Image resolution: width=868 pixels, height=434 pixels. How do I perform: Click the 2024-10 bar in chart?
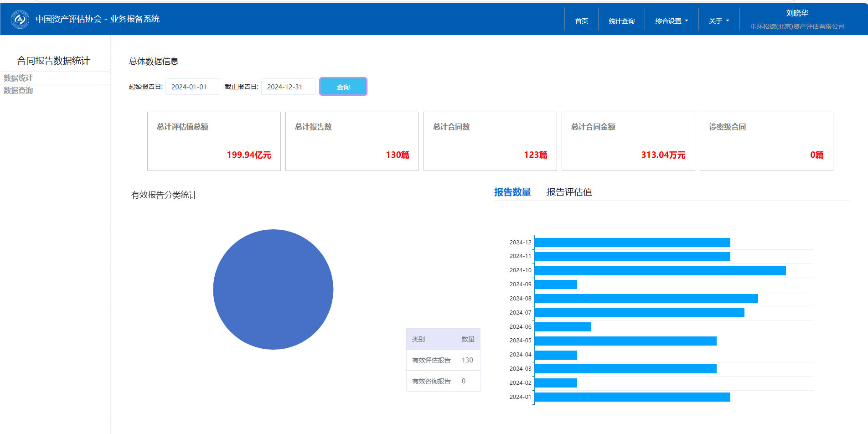(660, 271)
